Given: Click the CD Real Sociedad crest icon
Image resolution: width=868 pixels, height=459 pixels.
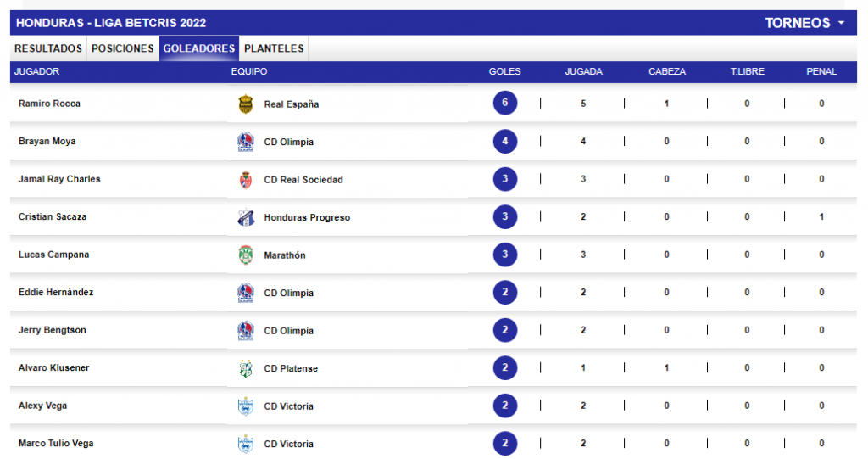Looking at the screenshot, I should (245, 180).
